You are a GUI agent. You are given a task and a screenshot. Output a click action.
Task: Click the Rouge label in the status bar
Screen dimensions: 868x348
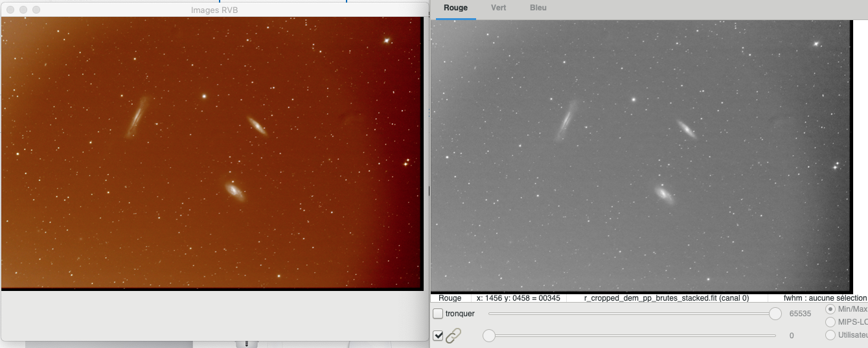450,298
